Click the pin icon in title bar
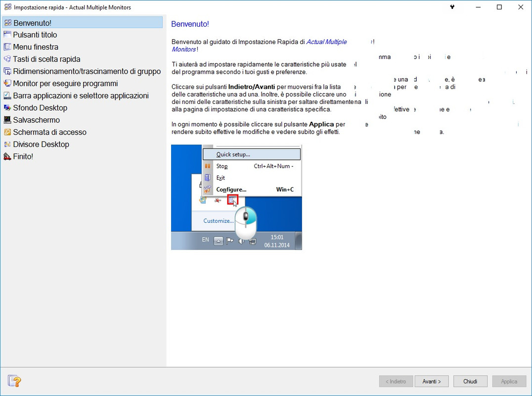532x396 pixels. pyautogui.click(x=452, y=7)
